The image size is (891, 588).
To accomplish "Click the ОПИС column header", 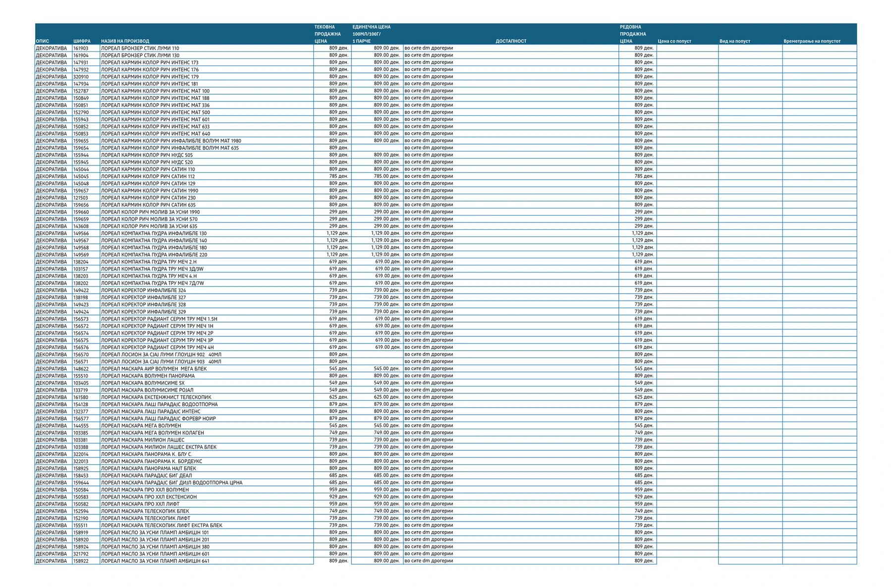I will point(43,41).
